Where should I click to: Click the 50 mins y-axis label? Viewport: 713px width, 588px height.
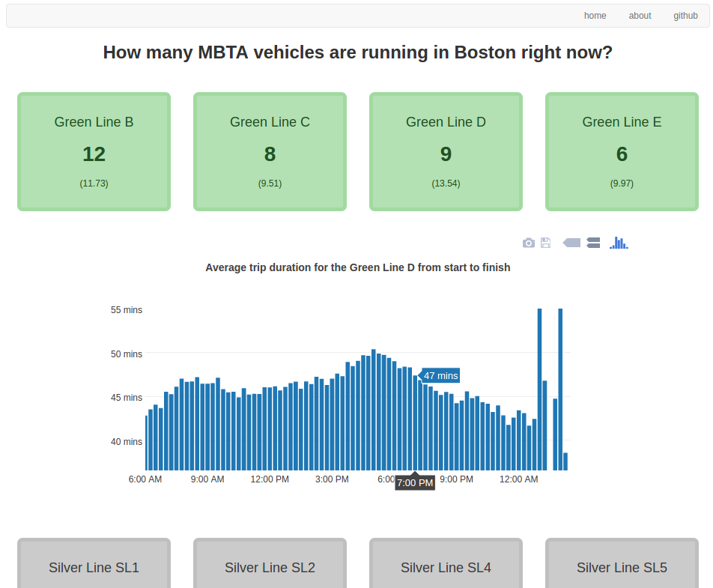pos(127,354)
